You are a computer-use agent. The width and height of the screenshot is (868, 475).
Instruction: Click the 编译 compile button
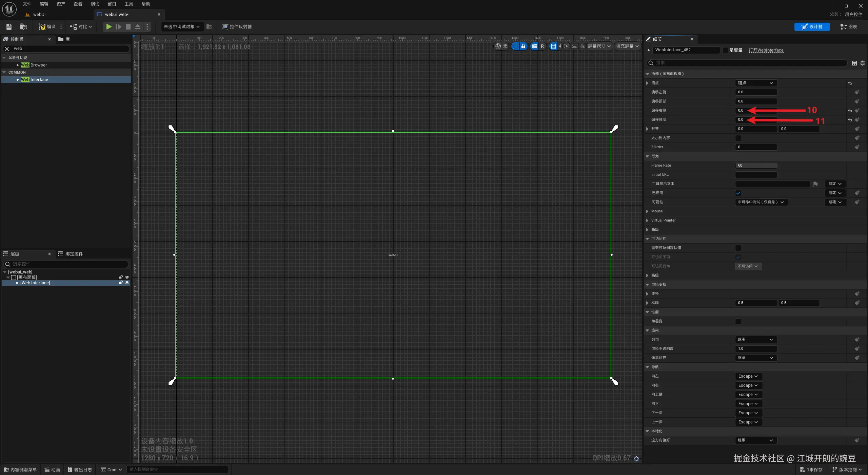[47, 27]
